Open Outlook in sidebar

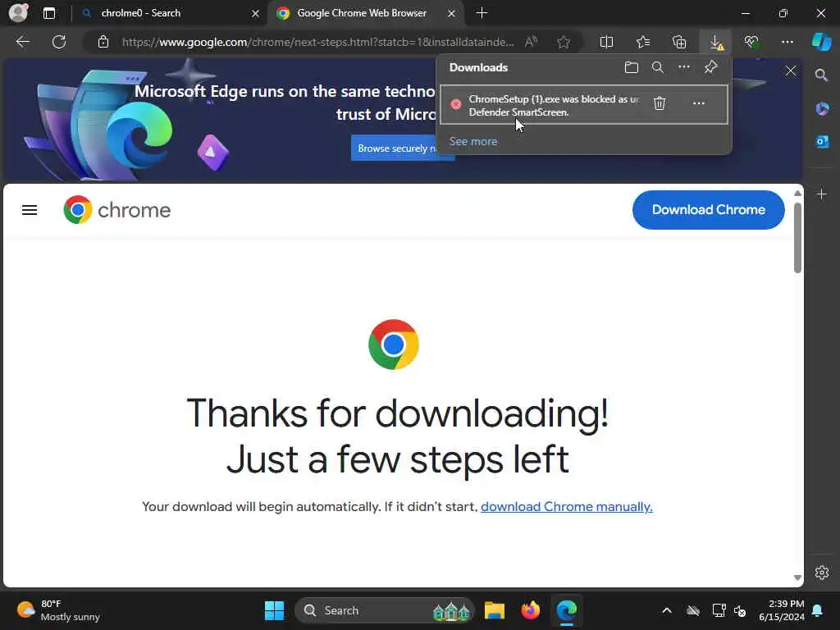822,142
